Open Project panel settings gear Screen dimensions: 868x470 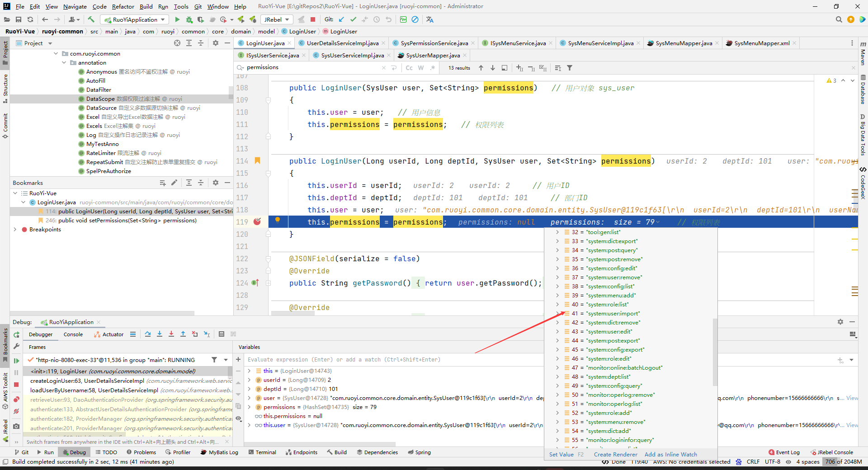click(216, 43)
